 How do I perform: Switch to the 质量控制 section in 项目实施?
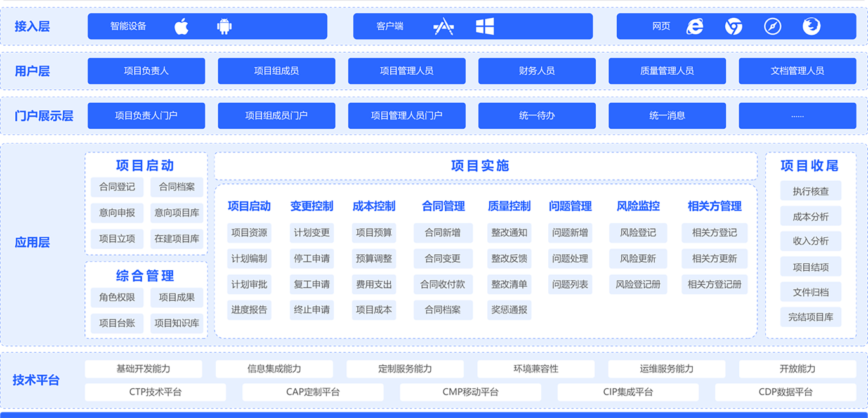tap(508, 206)
